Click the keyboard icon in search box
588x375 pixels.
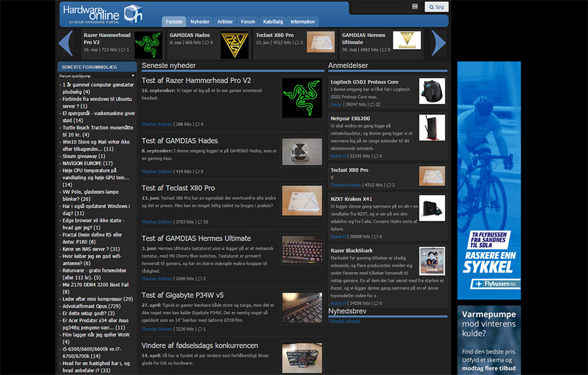pos(414,7)
